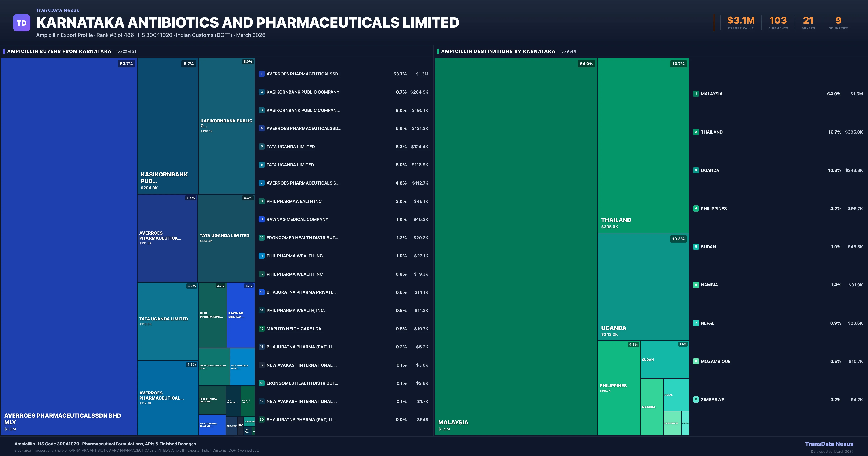Click rank badge 1 beside Averroes Pharmaceuticals
This screenshot has width=868, height=456.
(261, 74)
